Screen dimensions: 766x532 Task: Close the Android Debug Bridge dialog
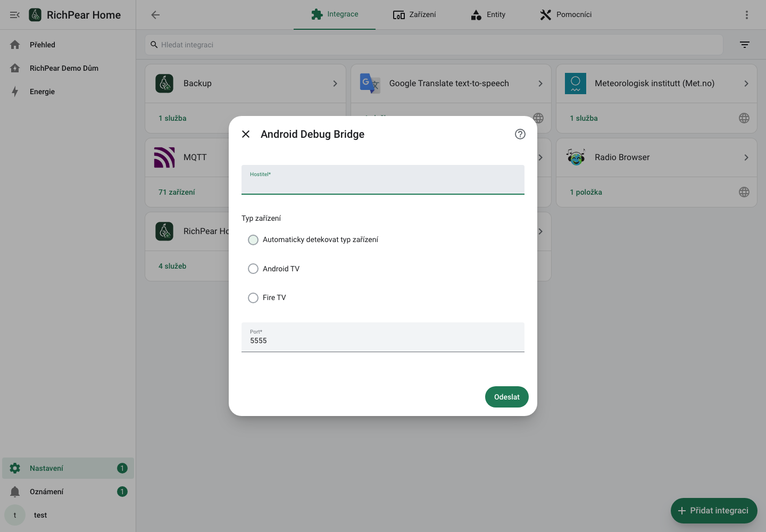[x=246, y=134]
